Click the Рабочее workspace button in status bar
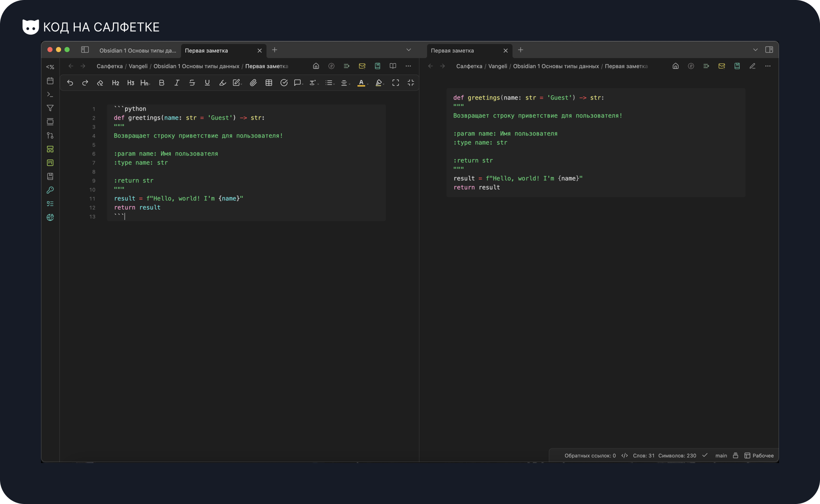 point(759,456)
